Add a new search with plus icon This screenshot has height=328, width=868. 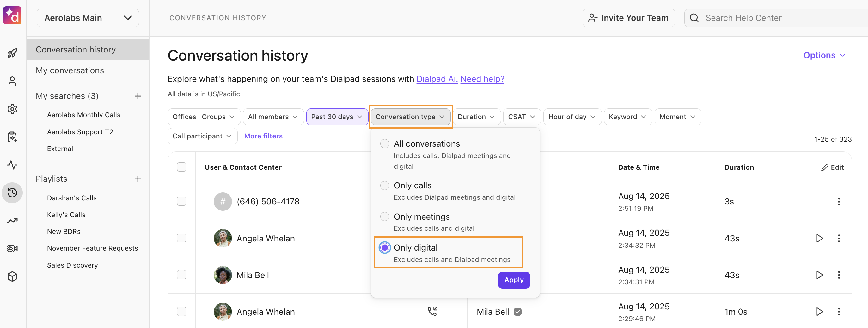138,96
